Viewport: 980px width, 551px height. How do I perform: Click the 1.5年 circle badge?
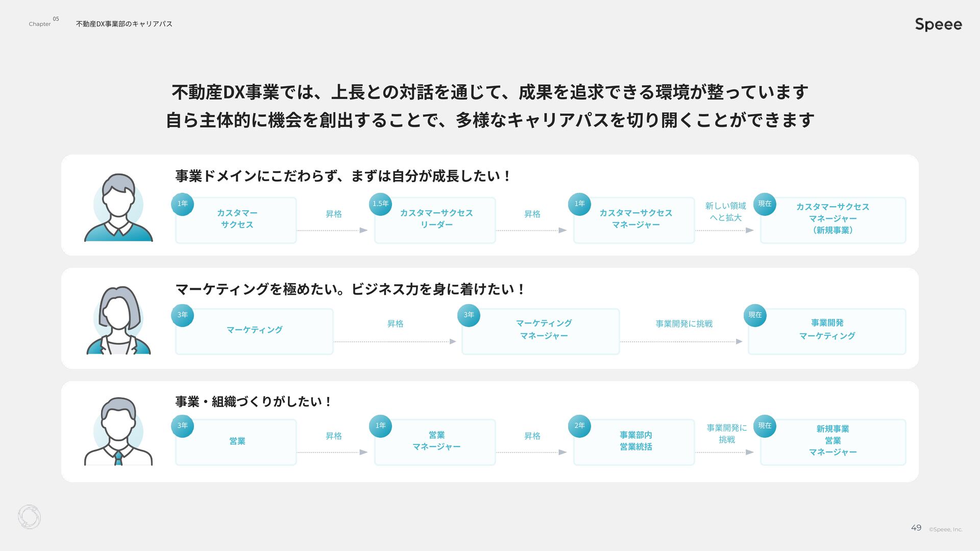380,204
